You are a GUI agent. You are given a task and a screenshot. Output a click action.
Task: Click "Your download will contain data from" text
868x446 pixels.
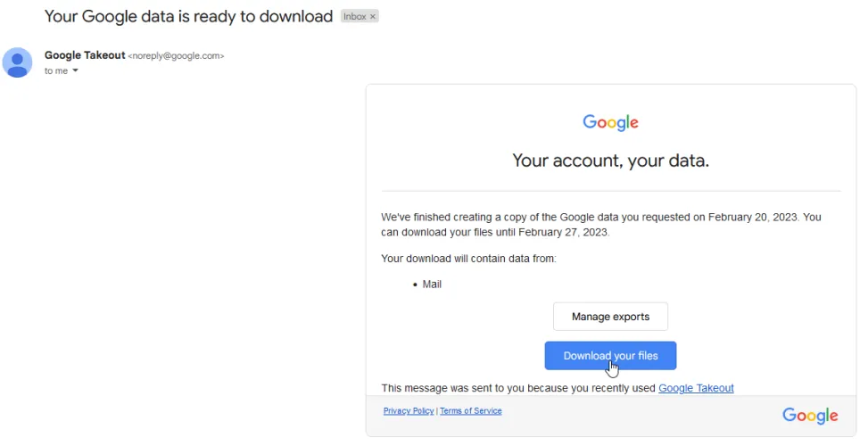[x=468, y=259]
